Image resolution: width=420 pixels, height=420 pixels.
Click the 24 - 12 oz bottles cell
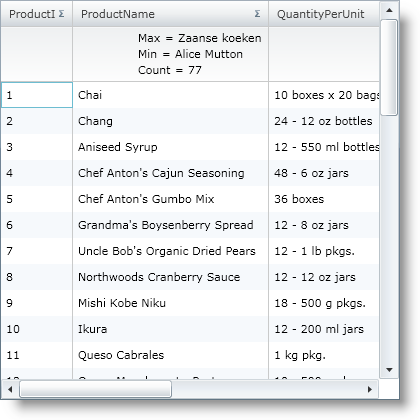[x=324, y=121]
